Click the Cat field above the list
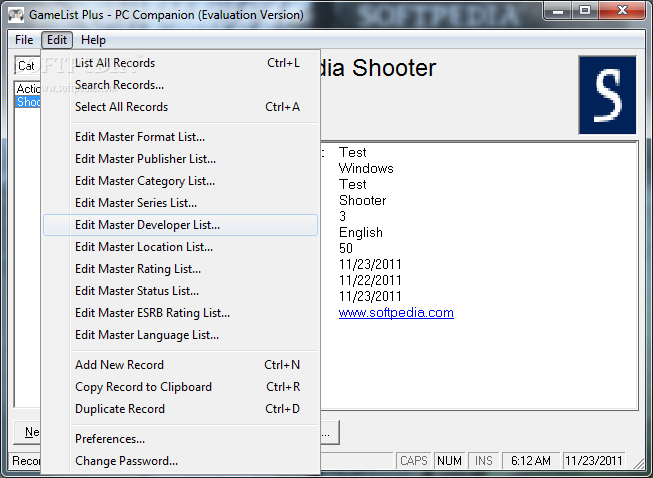Screen dimensions: 653x478 pos(27,66)
